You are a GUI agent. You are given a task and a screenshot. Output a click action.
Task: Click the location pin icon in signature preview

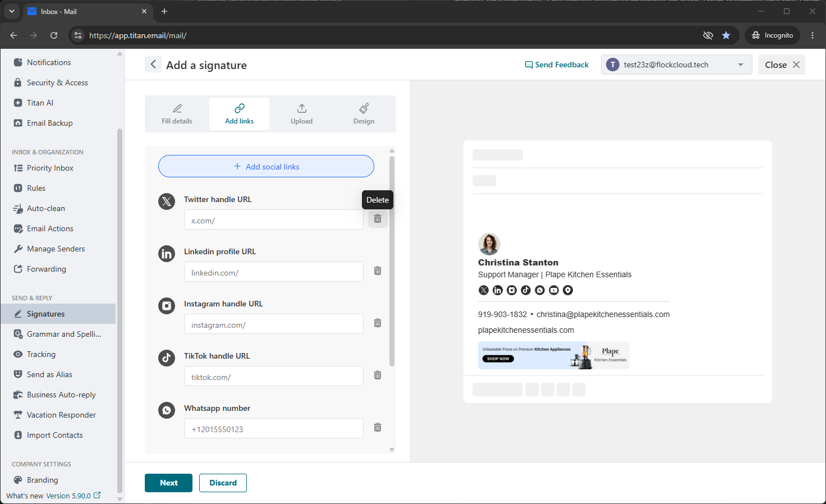click(x=568, y=290)
